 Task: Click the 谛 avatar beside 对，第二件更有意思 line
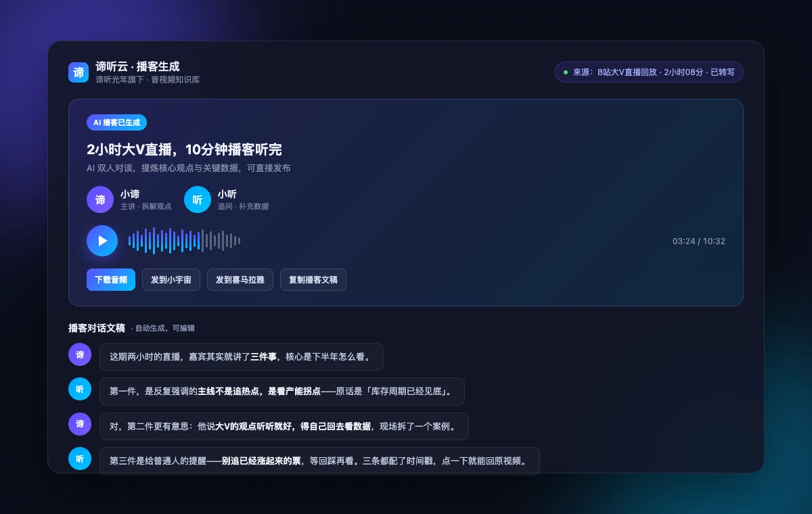tap(80, 424)
